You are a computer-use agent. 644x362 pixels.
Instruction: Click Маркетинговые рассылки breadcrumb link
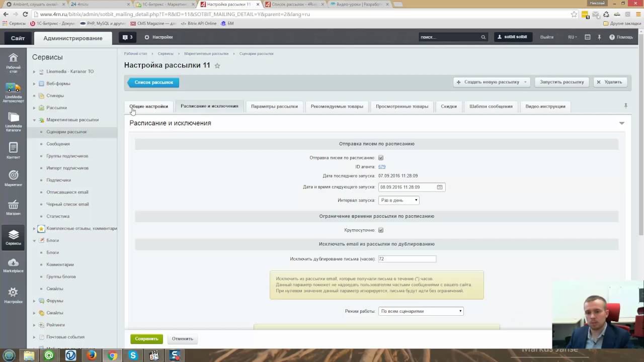206,53
